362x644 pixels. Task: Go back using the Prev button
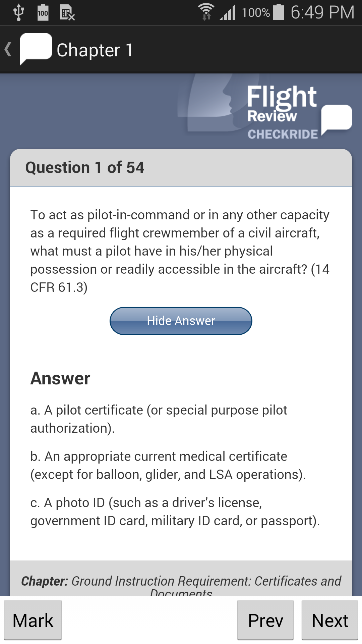click(265, 620)
